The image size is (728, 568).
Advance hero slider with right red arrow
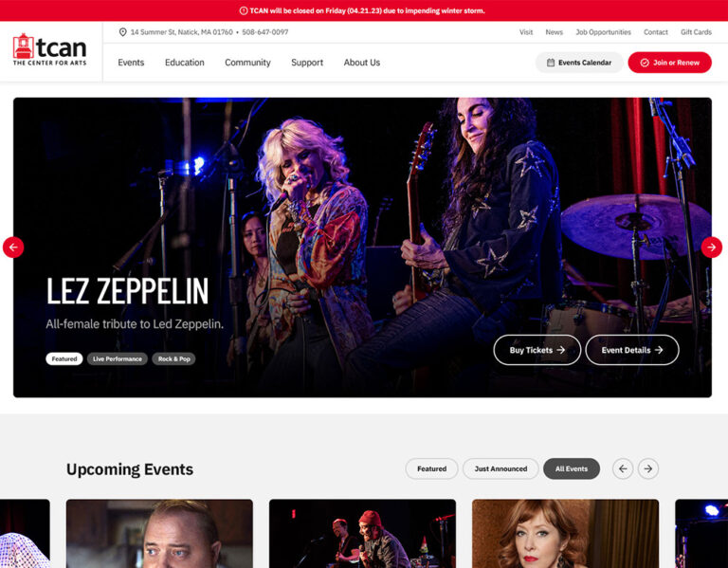click(711, 247)
